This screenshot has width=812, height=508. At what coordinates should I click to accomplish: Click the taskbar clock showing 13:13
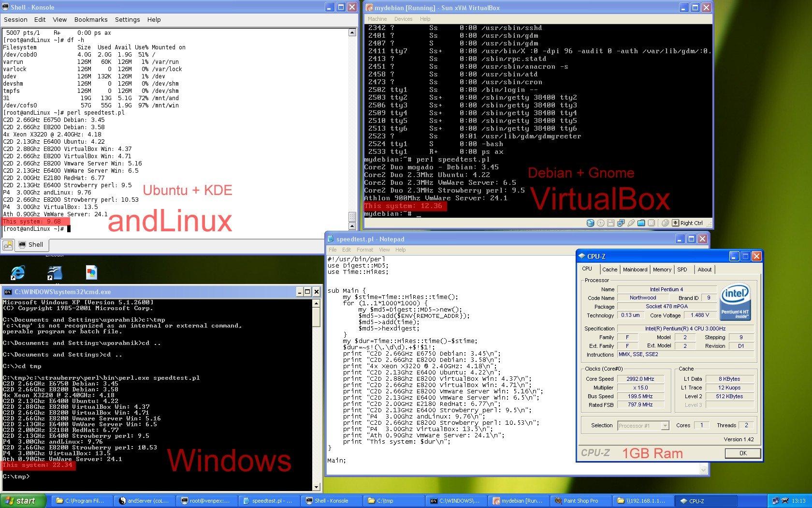click(x=798, y=501)
